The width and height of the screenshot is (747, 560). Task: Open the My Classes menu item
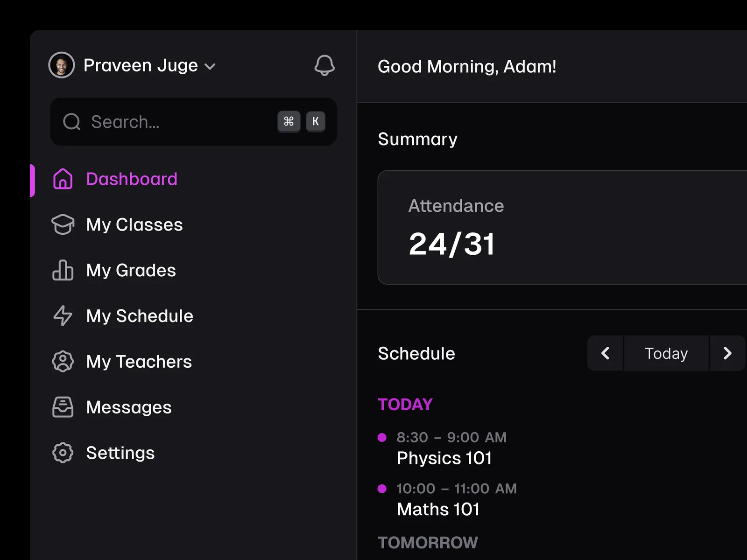pos(134,224)
